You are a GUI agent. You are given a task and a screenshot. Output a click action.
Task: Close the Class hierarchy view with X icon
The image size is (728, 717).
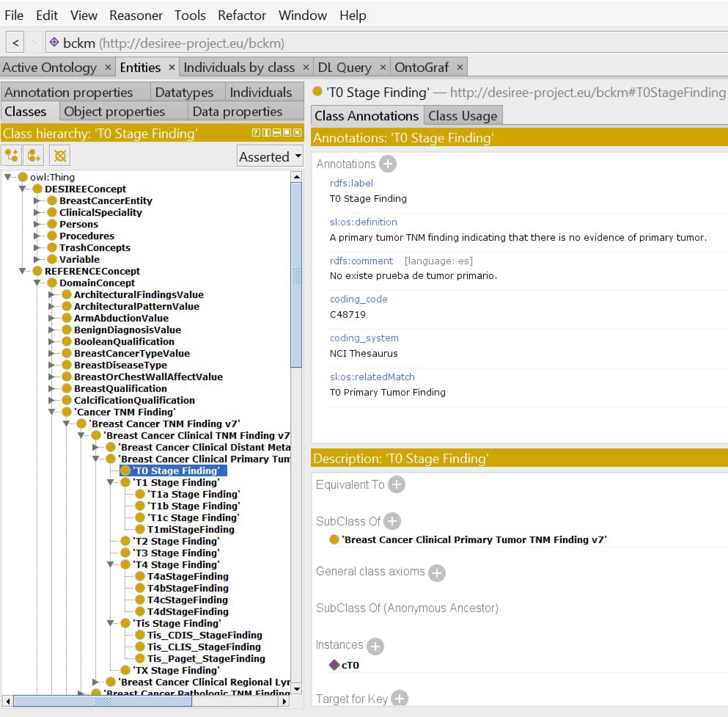297,133
